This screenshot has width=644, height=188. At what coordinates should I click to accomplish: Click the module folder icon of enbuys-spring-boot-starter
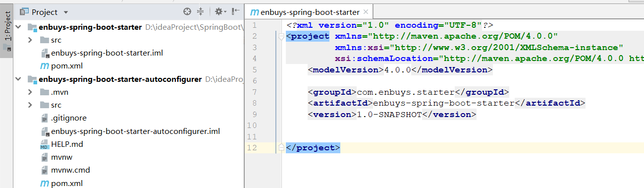pyautogui.click(x=32, y=27)
